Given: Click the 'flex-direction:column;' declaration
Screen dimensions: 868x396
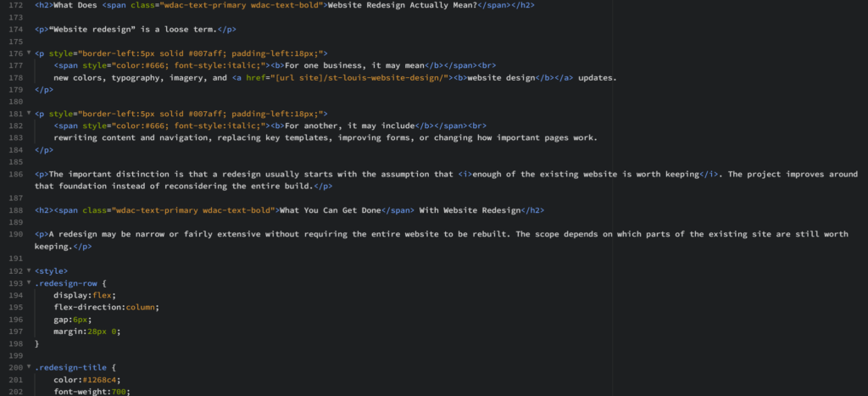Looking at the screenshot, I should click(x=106, y=307).
